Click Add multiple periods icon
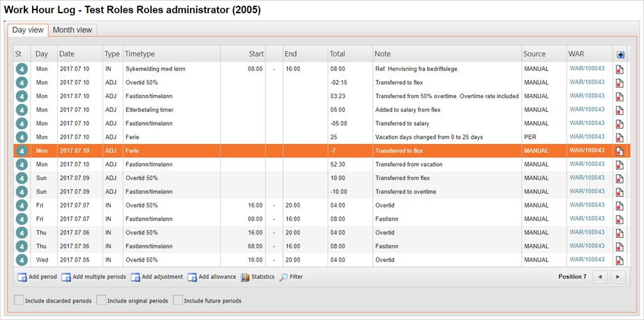Image resolution: width=644 pixels, height=320 pixels. [x=66, y=277]
